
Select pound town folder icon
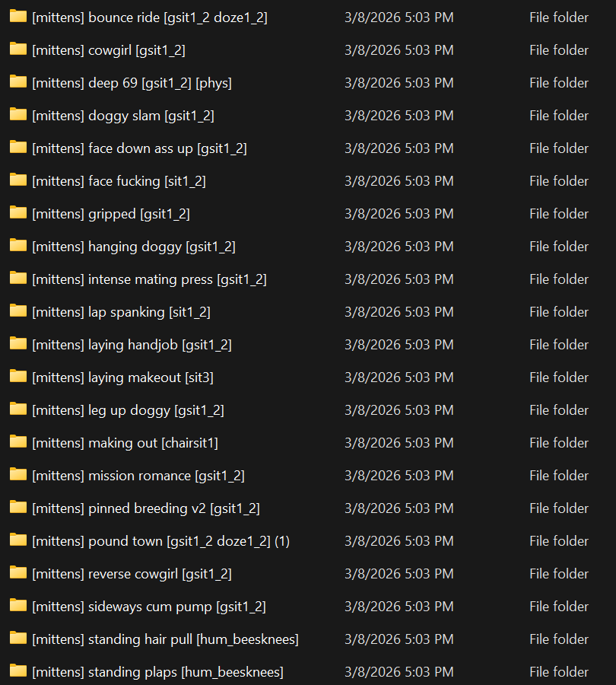click(18, 540)
